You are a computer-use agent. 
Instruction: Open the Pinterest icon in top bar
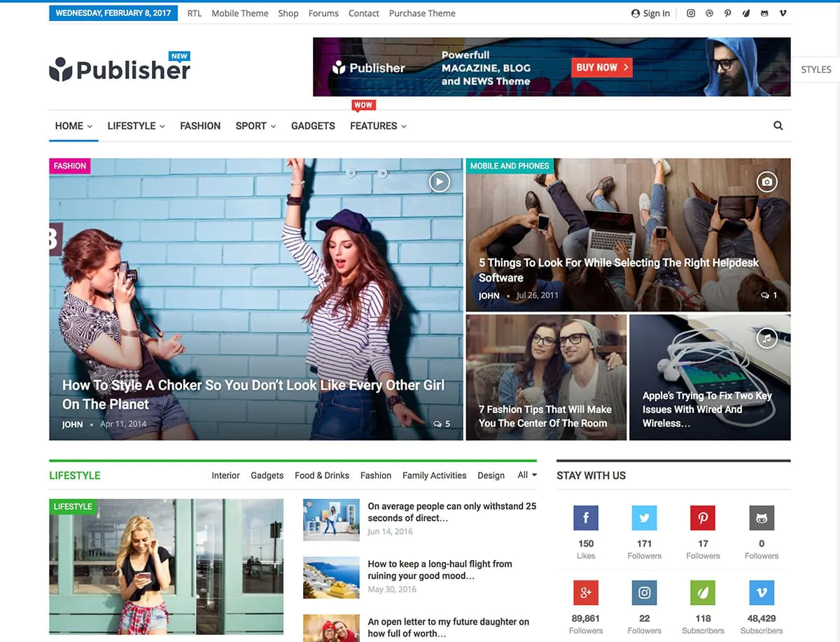728,13
